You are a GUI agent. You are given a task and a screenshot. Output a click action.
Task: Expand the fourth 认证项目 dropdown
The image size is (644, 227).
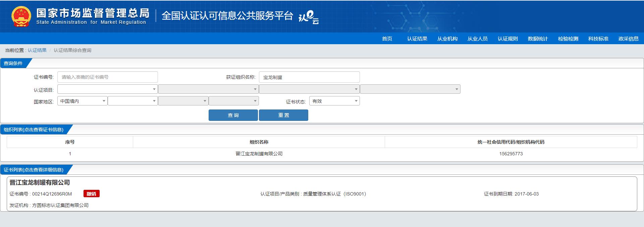[x=410, y=89]
